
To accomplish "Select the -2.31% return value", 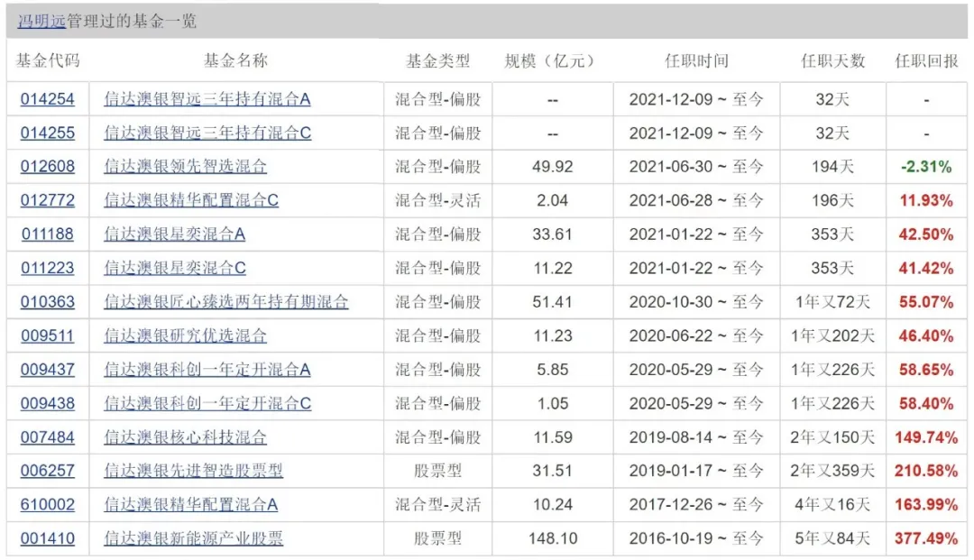I will point(926,167).
